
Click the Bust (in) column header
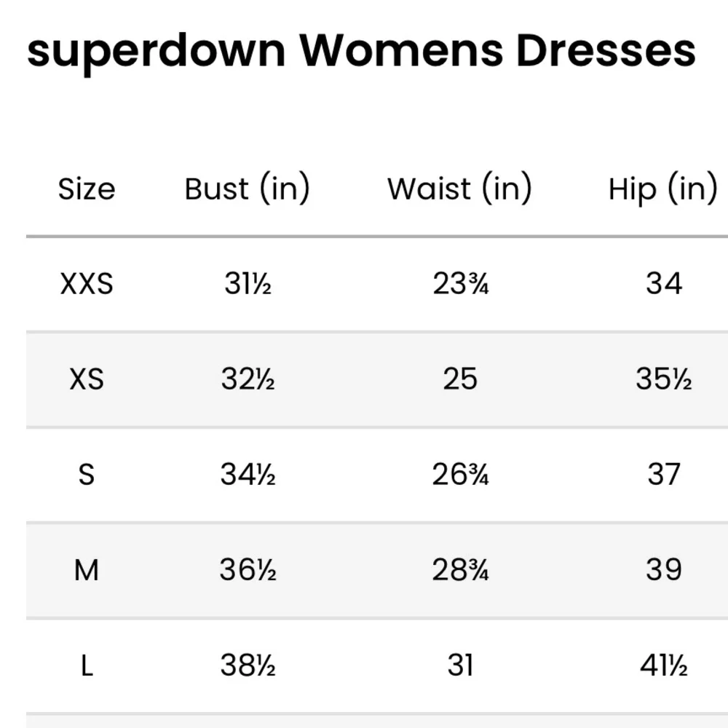(248, 189)
